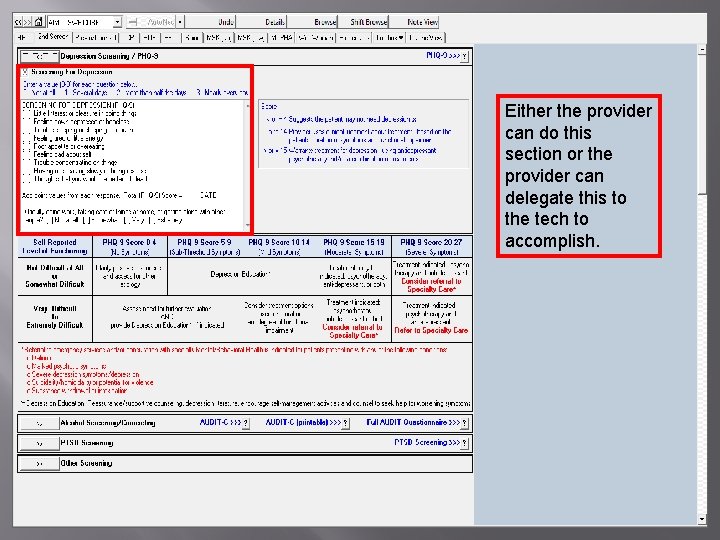720x540 pixels.
Task: Open the Full AUDIT Questionnaire >>> link
Action: pos(413,422)
